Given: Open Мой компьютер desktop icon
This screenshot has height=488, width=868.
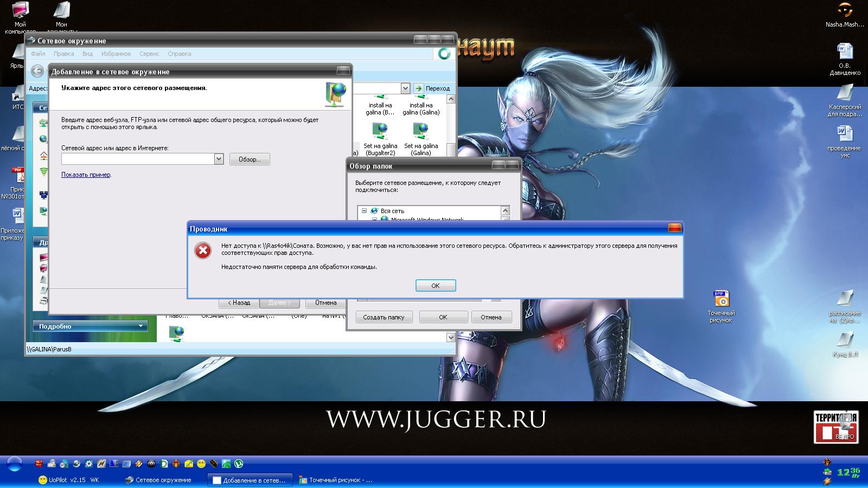Looking at the screenshot, I should click(20, 17).
